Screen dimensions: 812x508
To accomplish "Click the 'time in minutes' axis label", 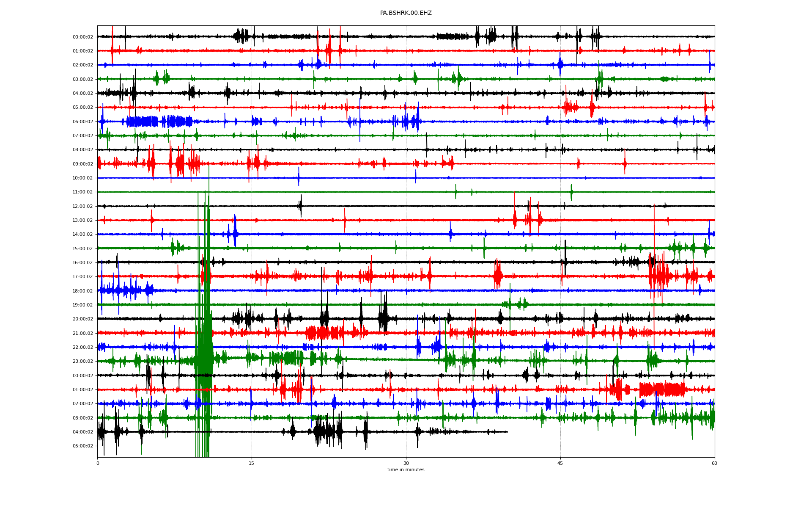I will 406,470.
